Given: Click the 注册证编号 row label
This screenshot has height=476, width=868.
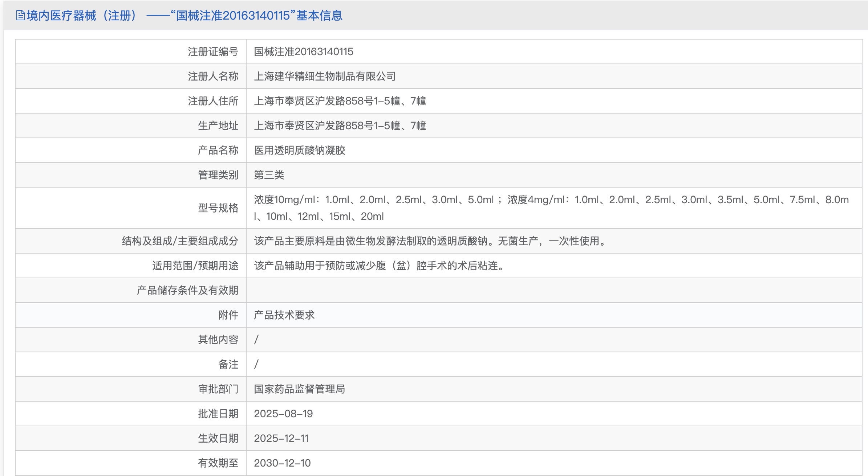Looking at the screenshot, I should [213, 52].
